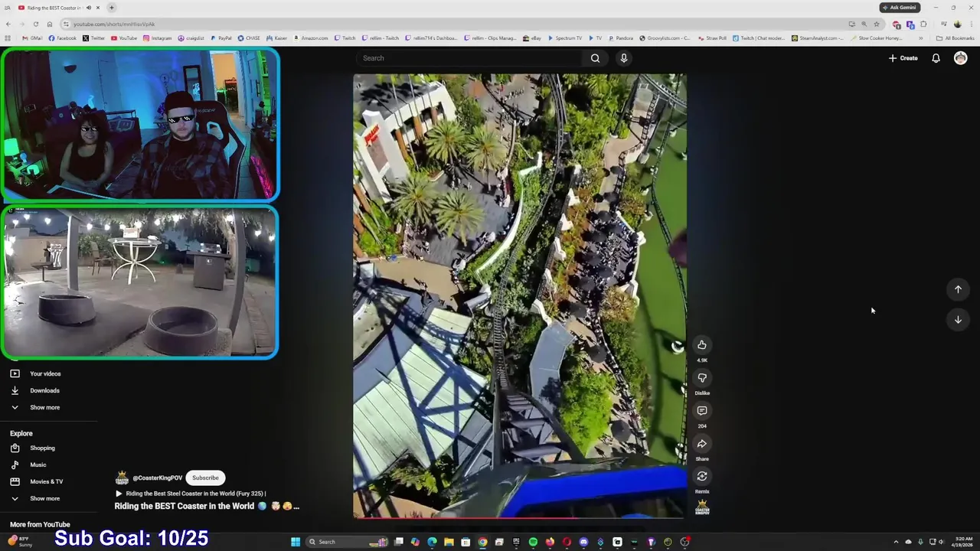Mute the tab via its speaker icon
This screenshot has width=980, height=551.
click(88, 8)
